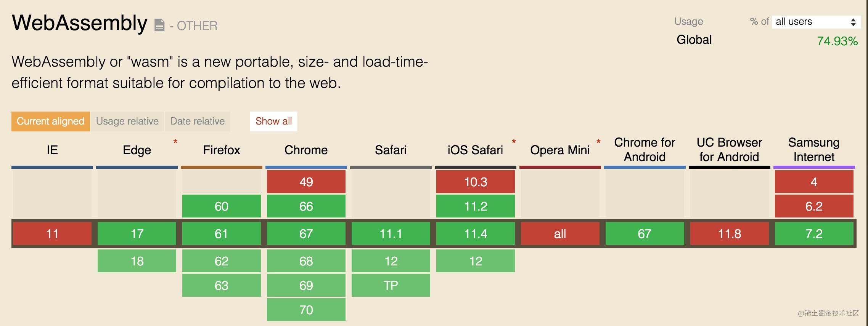Click the Chrome 49 red cell

(x=306, y=182)
